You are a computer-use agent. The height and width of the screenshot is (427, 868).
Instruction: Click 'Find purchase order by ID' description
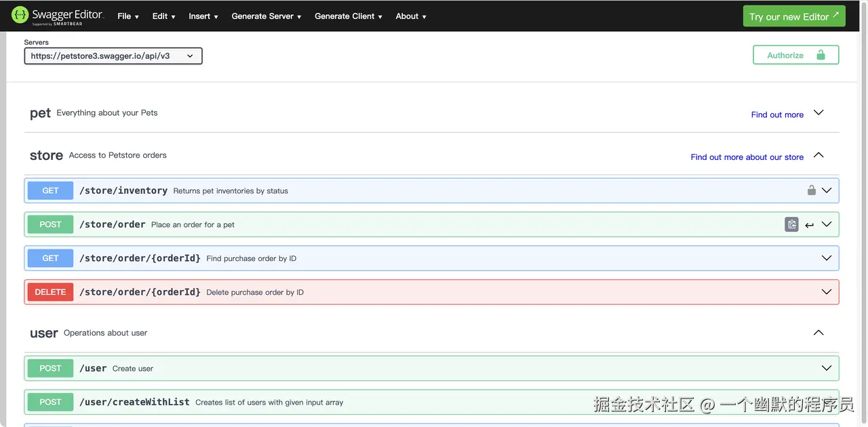pos(251,259)
